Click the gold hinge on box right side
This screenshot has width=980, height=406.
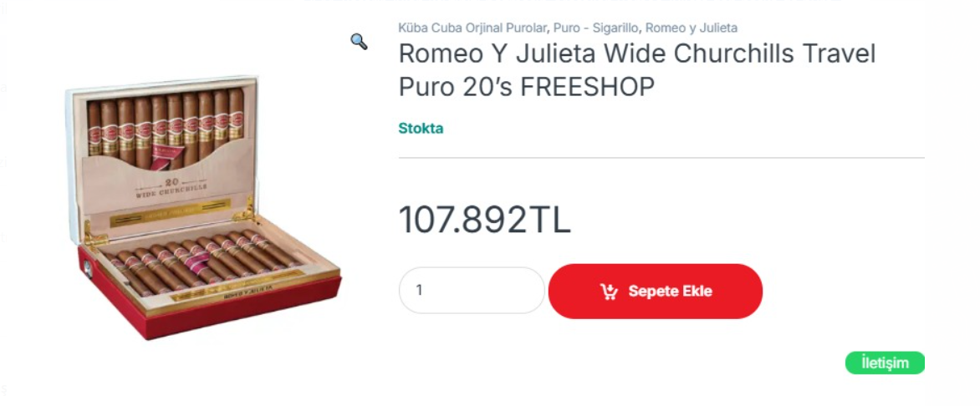(245, 211)
